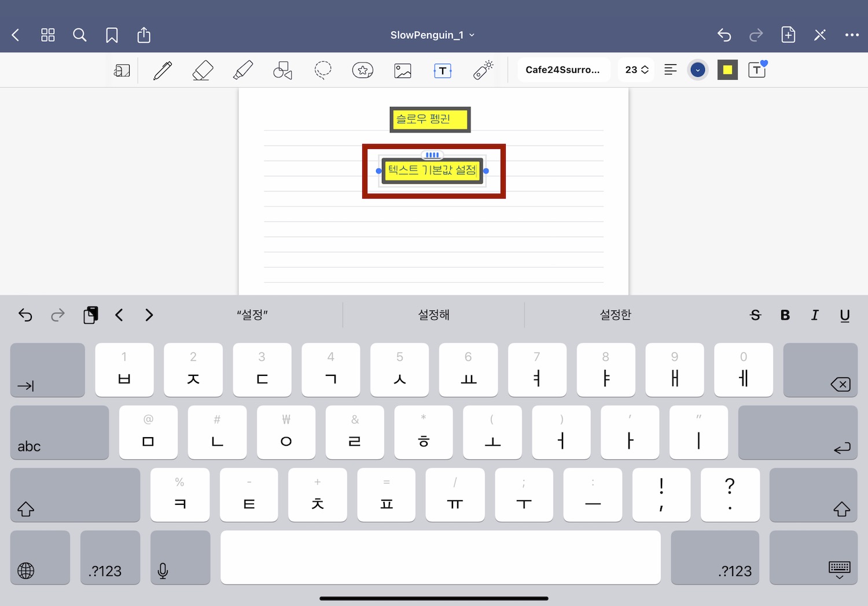
Task: Redo action in top bar
Action: coord(756,35)
